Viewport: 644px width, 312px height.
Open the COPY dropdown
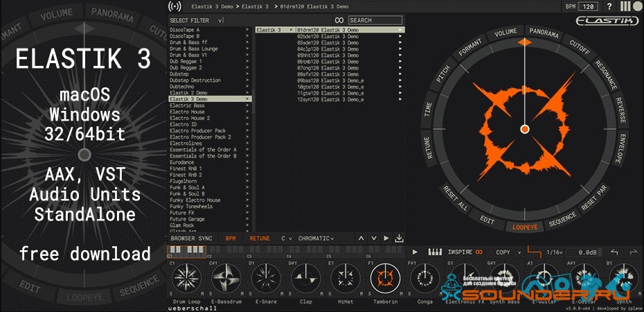point(508,252)
